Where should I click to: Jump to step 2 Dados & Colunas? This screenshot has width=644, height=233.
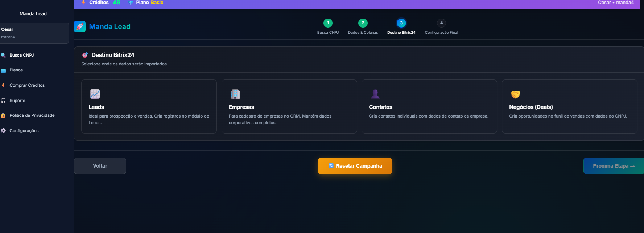pyautogui.click(x=363, y=23)
